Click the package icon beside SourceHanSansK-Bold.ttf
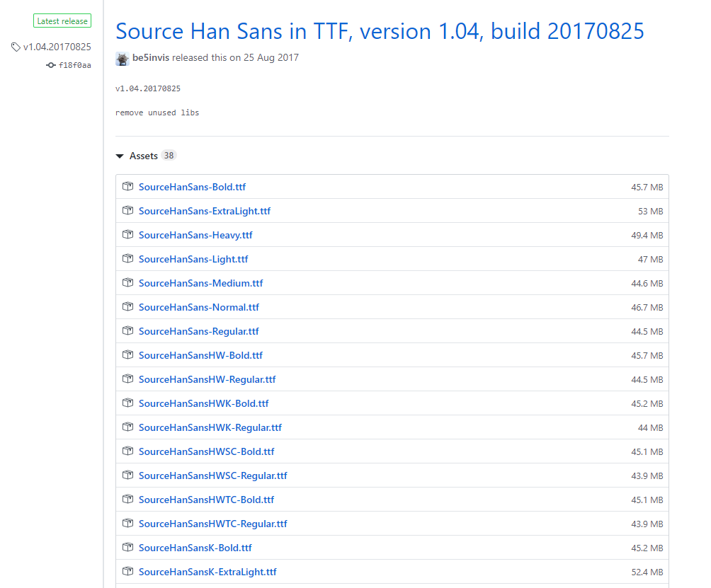The image size is (711, 588). point(128,546)
